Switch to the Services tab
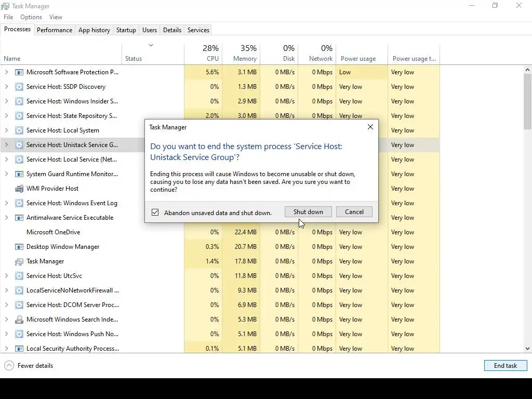Viewport: 532px width, 399px height. coord(198,30)
